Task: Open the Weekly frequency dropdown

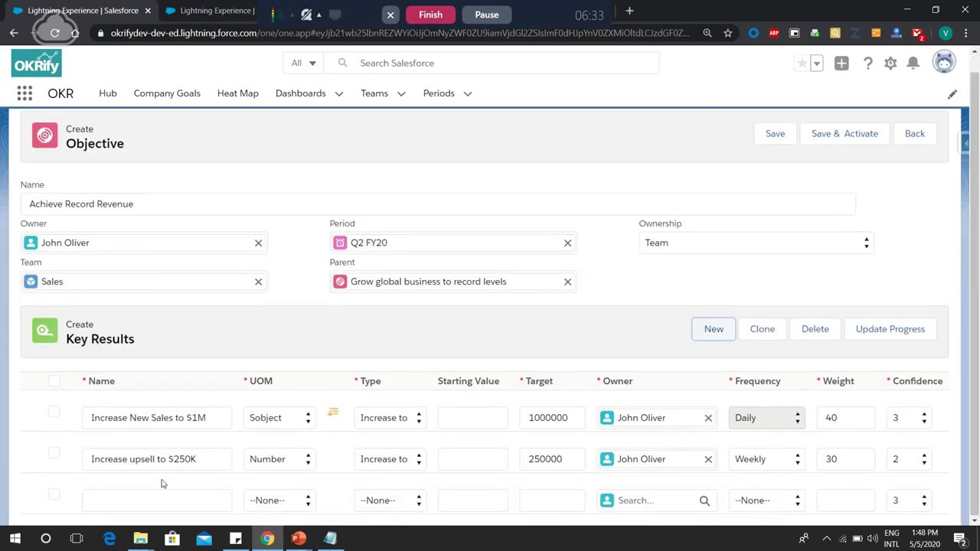Action: tap(767, 459)
